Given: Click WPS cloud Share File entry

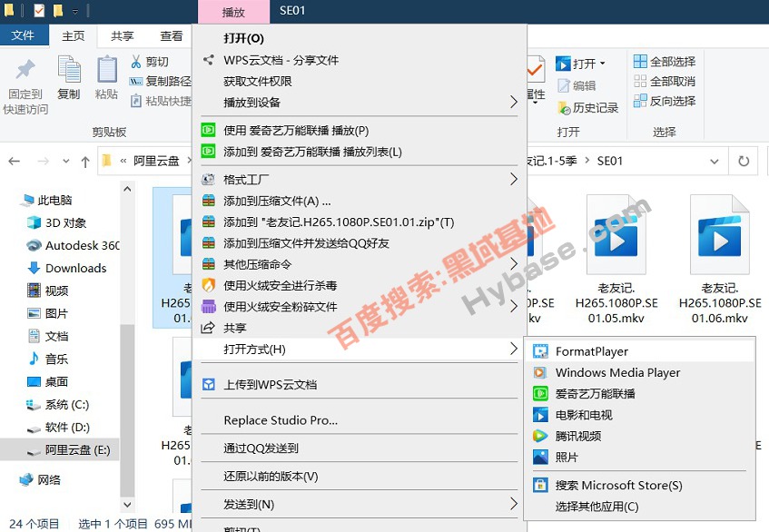Looking at the screenshot, I should click(x=359, y=60).
